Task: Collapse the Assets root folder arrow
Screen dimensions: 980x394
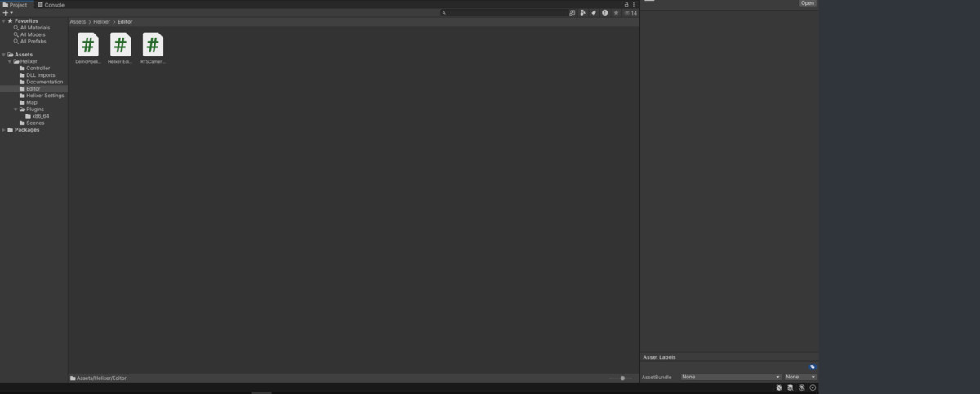Action: [x=3, y=55]
